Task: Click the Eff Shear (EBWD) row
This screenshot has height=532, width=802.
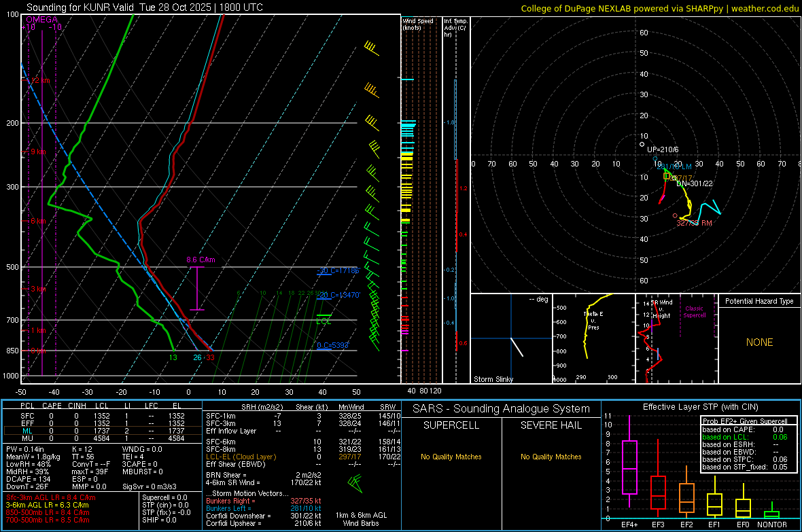Action: (303, 464)
